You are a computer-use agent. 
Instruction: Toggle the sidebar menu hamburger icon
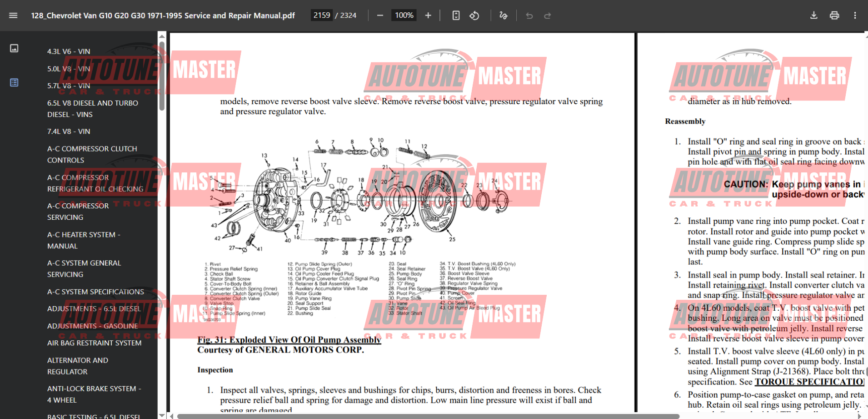tap(13, 15)
